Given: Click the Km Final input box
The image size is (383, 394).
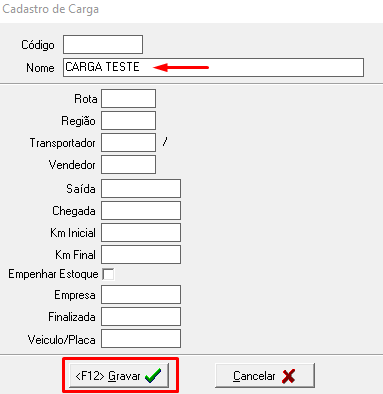Looking at the screenshot, I should pos(141,254).
